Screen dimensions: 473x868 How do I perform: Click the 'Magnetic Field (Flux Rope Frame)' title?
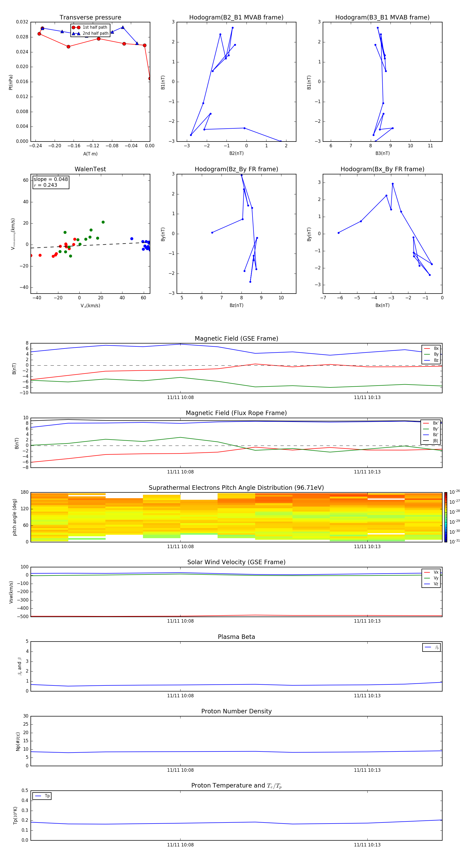pos(236,413)
